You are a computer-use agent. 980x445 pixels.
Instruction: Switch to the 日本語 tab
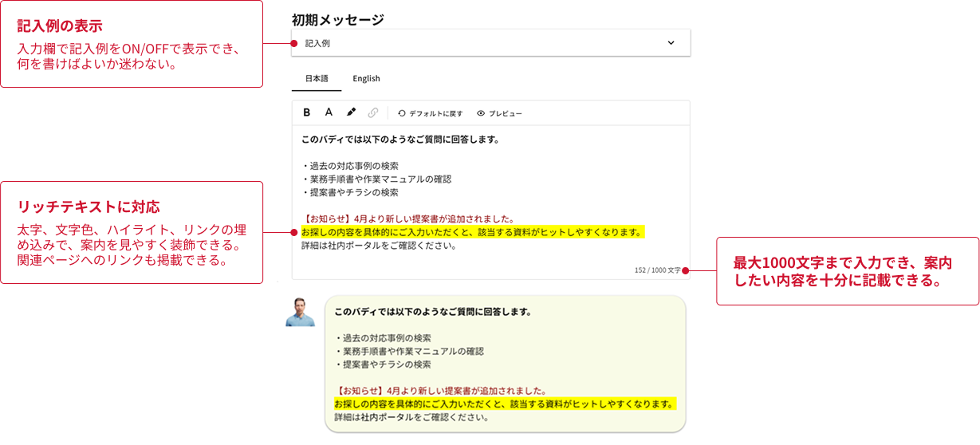pyautogui.click(x=317, y=79)
